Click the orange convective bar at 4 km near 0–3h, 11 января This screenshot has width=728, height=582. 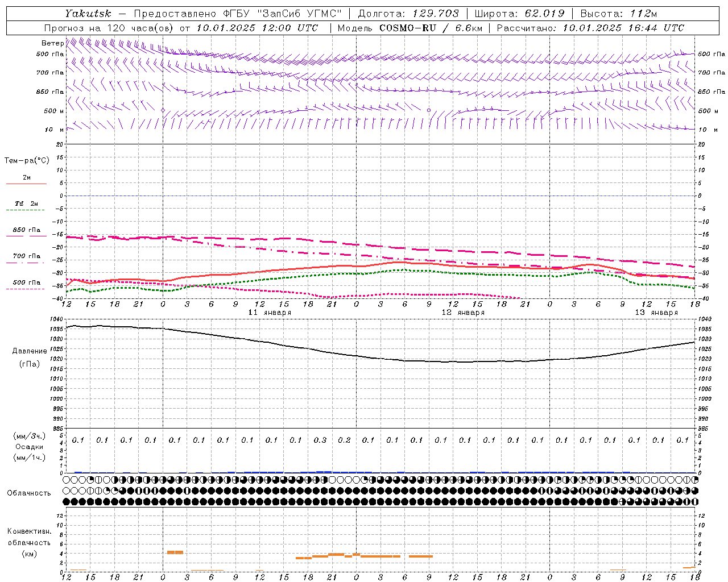tap(175, 552)
